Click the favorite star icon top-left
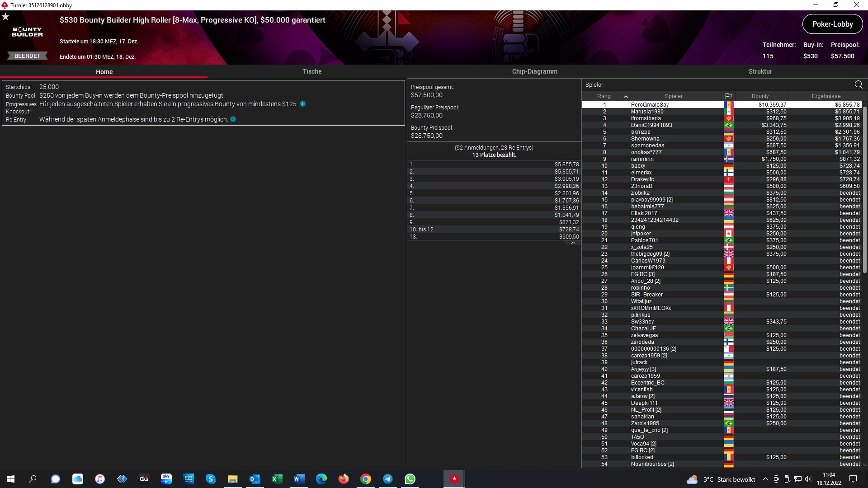 point(5,17)
